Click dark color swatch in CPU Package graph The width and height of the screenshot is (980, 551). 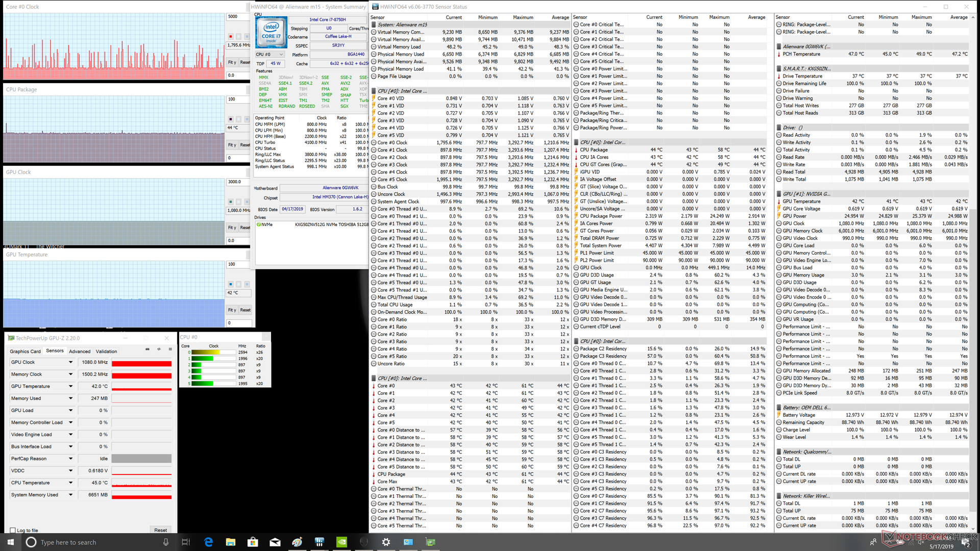231,119
